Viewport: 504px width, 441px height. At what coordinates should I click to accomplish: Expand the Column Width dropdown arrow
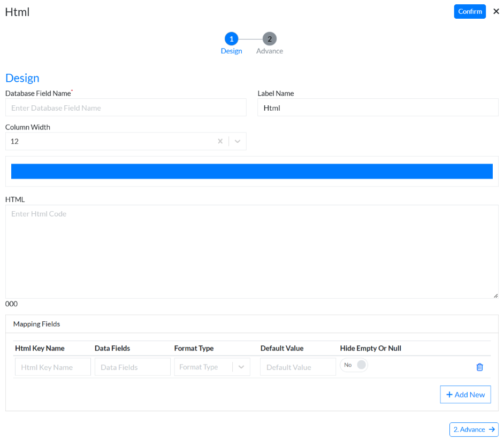click(238, 142)
